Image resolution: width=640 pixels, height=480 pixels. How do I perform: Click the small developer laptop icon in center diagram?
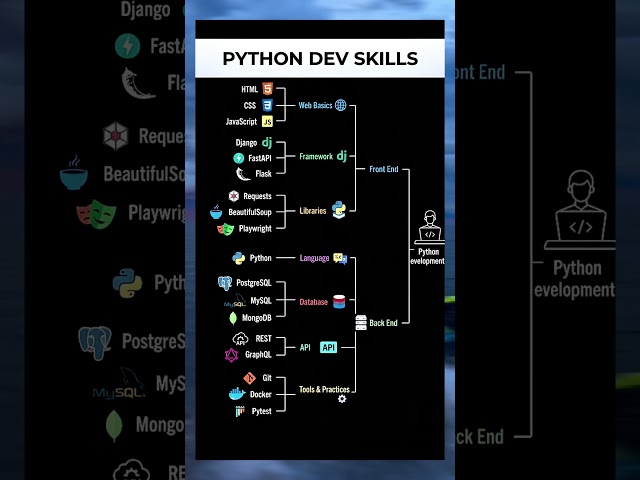tap(430, 227)
